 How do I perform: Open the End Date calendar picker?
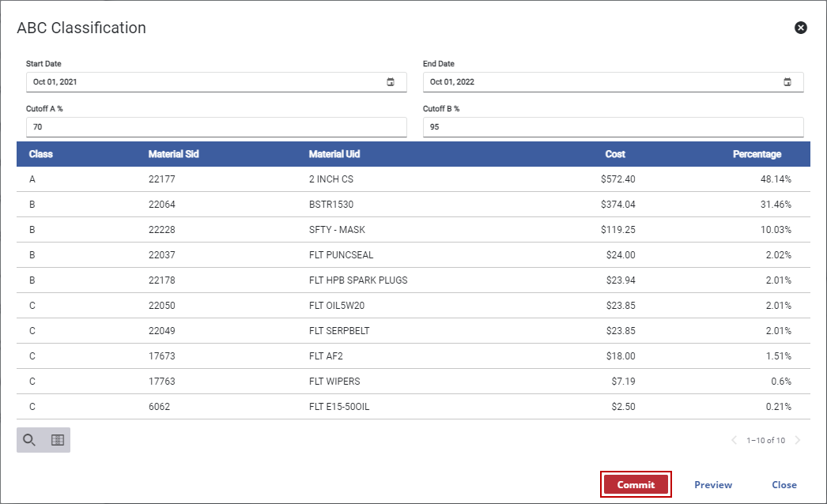click(787, 81)
